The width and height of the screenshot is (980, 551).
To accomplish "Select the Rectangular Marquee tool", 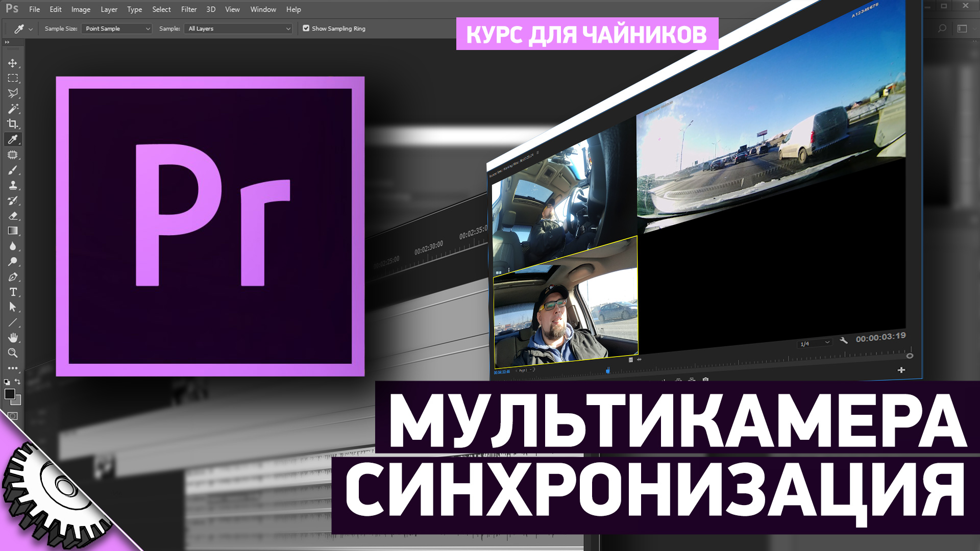I will (13, 78).
